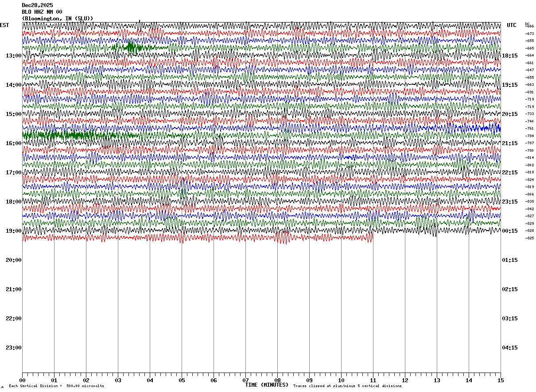Viewport: 536px width, 392px height.
Task: Click the 14:00 EST time label
Action: click(14, 85)
